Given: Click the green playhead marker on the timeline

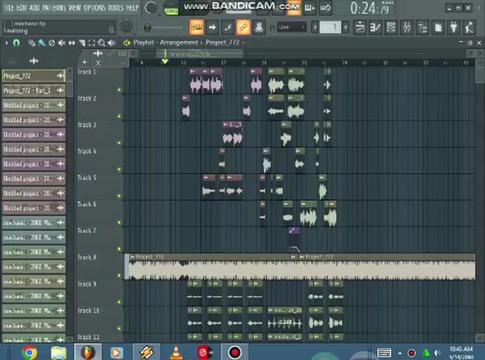Looking at the screenshot, I should coord(165,62).
